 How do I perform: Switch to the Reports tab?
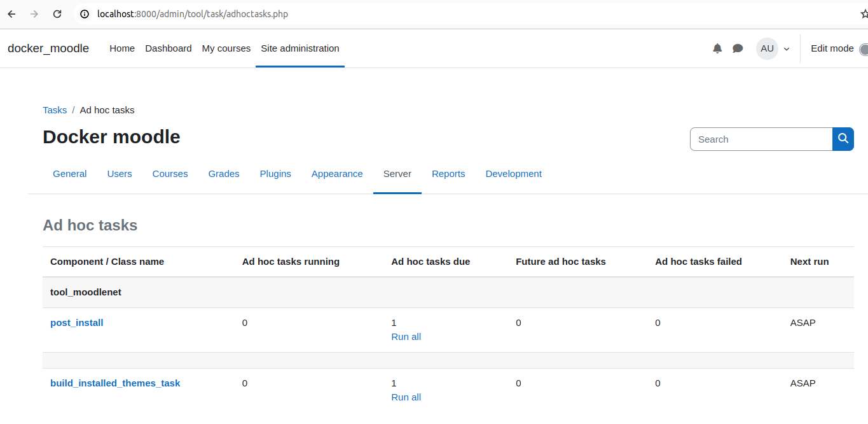pyautogui.click(x=448, y=174)
